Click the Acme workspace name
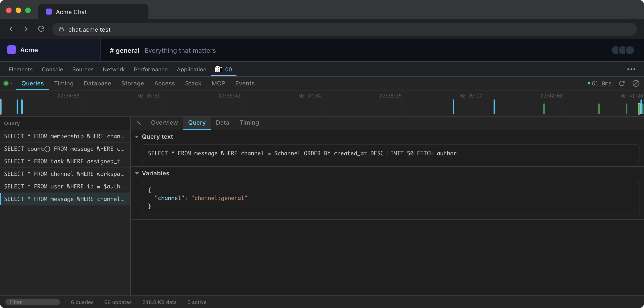 coord(29,50)
